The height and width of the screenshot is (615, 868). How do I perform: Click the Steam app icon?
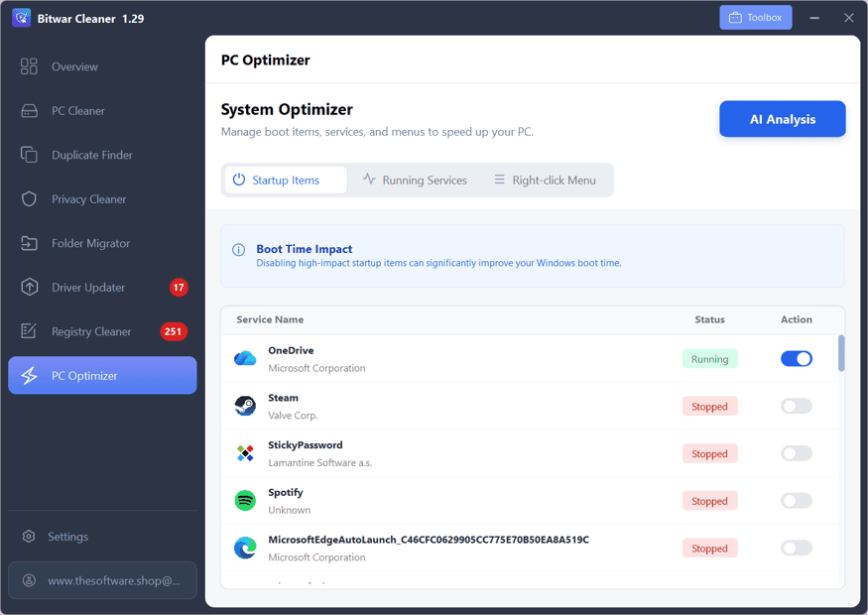pyautogui.click(x=245, y=406)
